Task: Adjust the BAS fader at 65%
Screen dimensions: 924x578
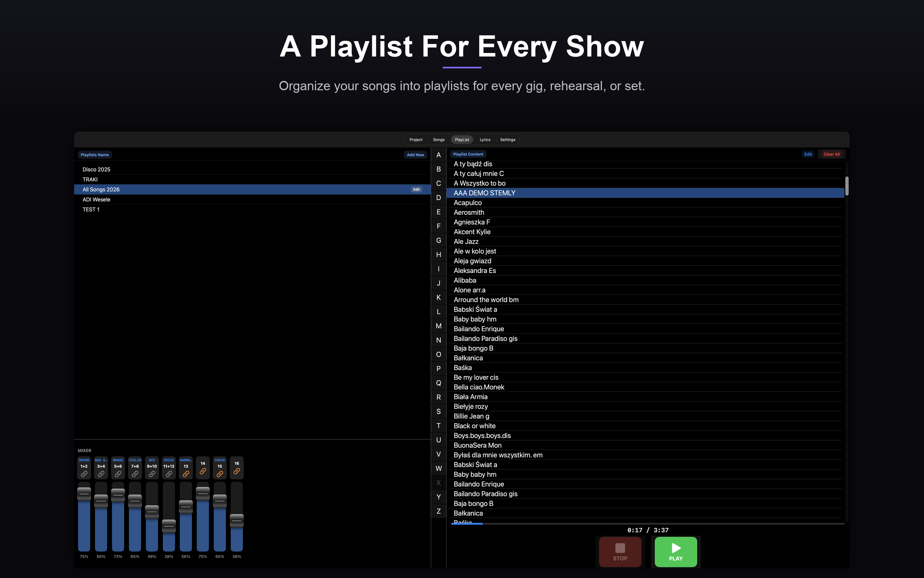Action: click(x=101, y=501)
